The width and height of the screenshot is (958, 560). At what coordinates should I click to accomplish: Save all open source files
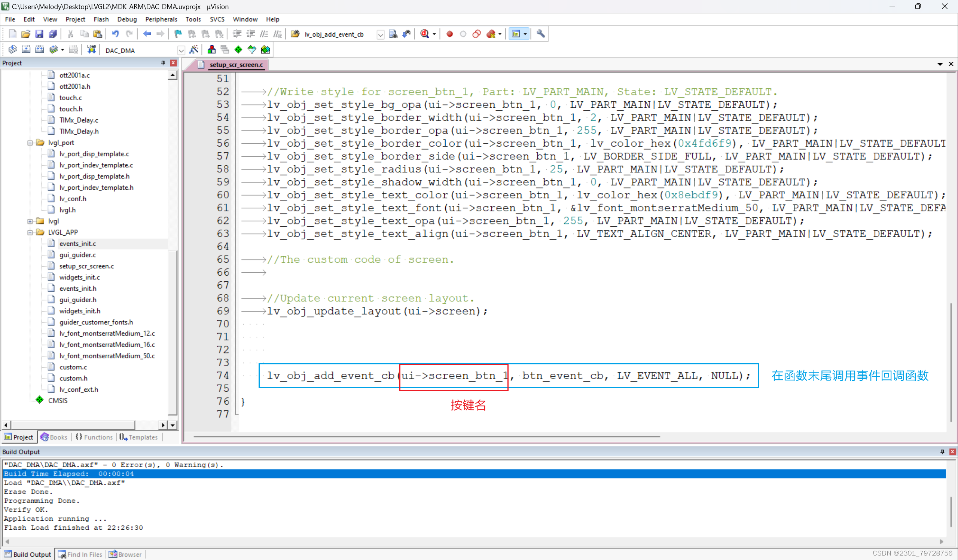click(53, 34)
